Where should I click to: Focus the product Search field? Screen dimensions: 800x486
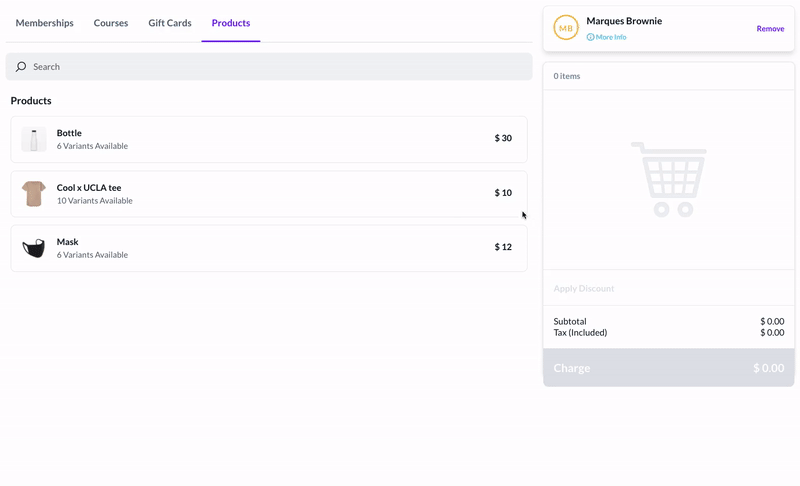pos(269,67)
